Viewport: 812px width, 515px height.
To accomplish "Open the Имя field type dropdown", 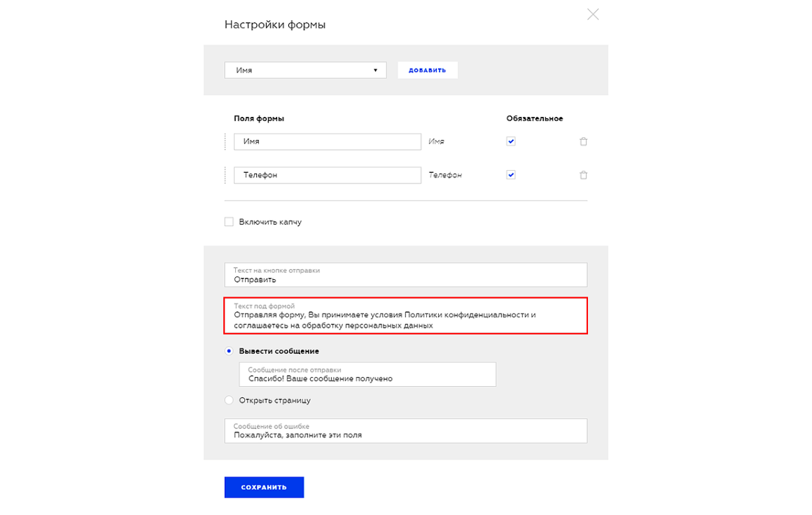I will (305, 71).
